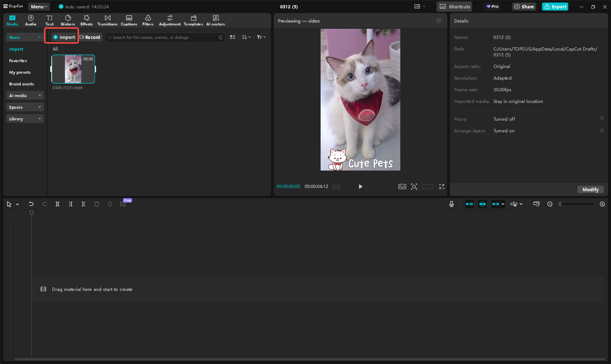
Task: Click the Modify button in Details panel
Action: click(590, 189)
